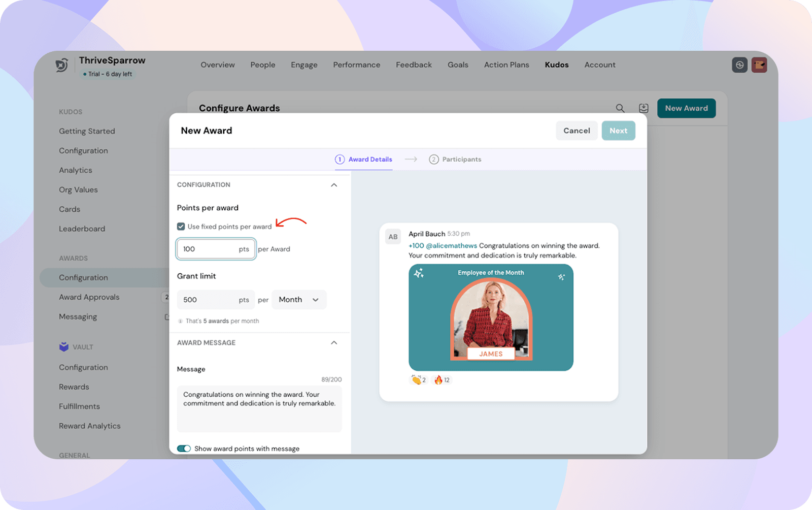Open Reward Analytics in sidebar
The width and height of the screenshot is (812, 510).
[90, 426]
